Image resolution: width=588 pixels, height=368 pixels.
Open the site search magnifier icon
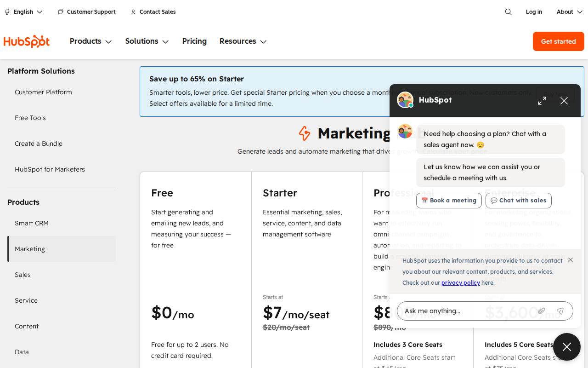[x=508, y=12]
